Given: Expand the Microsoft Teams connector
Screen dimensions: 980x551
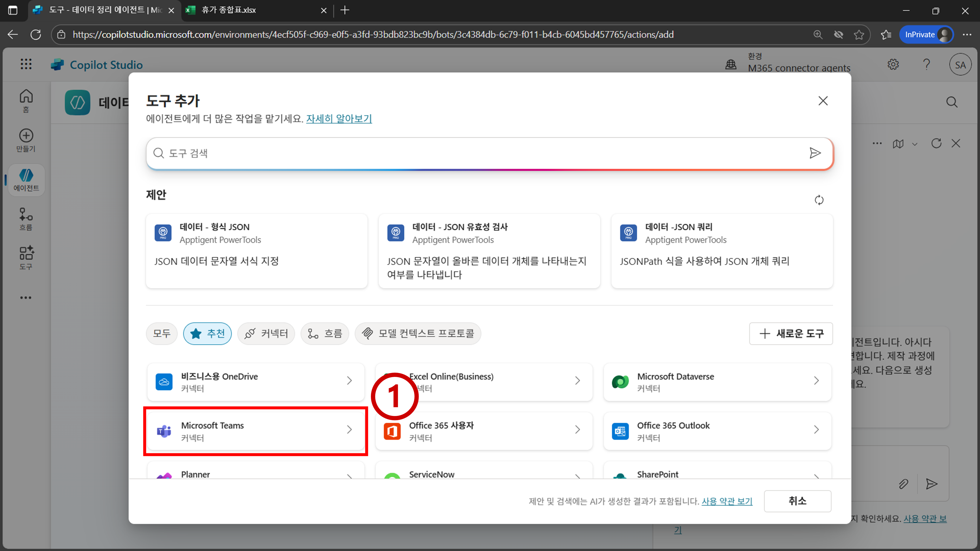Looking at the screenshot, I should 255,431.
